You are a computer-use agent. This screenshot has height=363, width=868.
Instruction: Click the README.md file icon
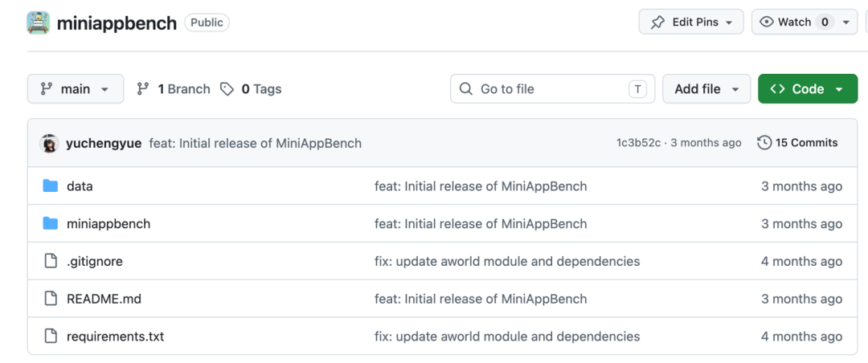tap(51, 298)
